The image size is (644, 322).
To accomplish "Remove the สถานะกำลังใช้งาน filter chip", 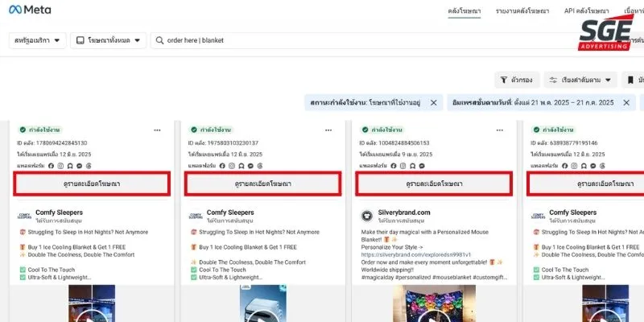I will (x=433, y=103).
